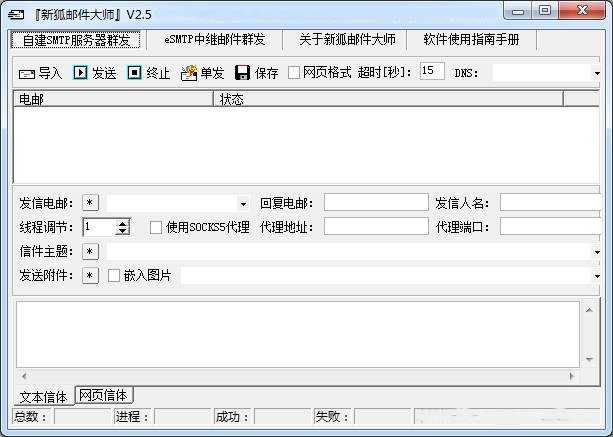Viewport: 613px width, 437px height.
Task: Close the 新狐邮件大师 window
Action: pos(583,11)
